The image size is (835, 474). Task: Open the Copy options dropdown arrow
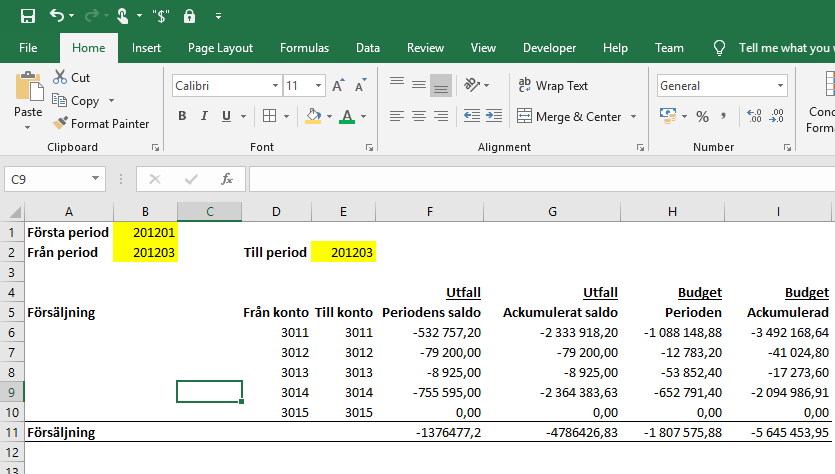[x=111, y=101]
